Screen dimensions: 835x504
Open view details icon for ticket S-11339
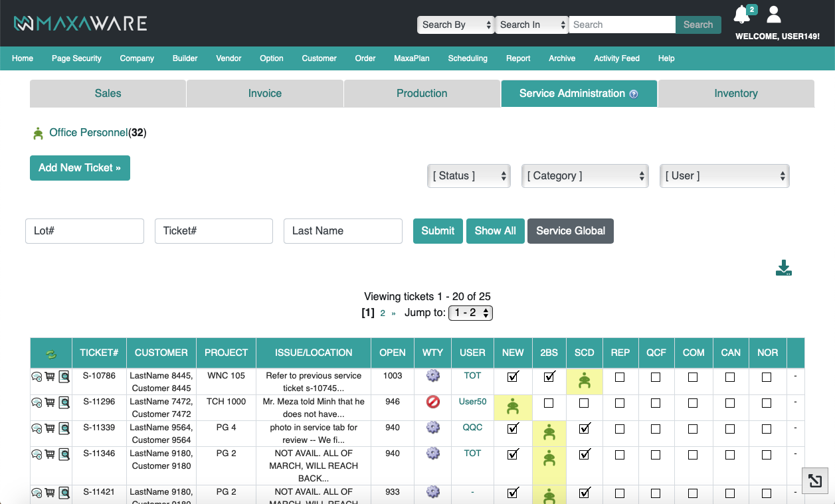pos(64,428)
